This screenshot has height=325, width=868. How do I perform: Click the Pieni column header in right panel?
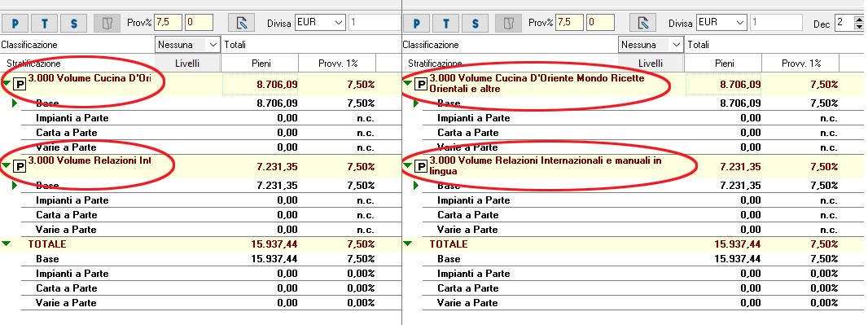(x=724, y=63)
